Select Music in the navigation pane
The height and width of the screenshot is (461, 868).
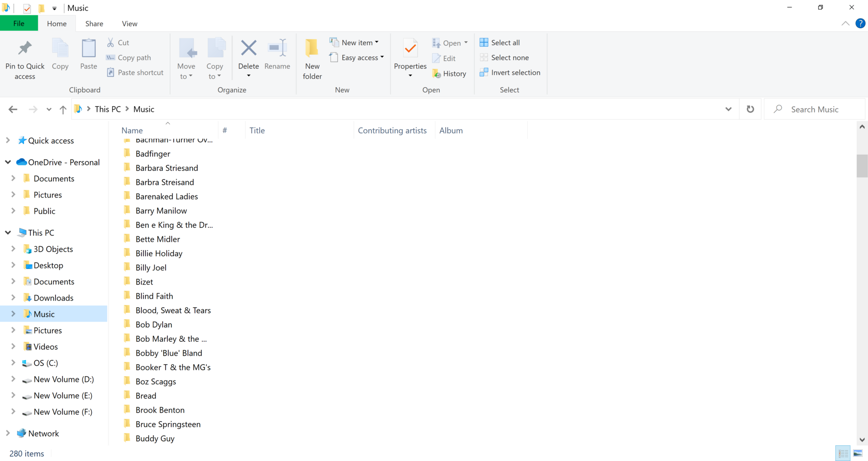pyautogui.click(x=44, y=314)
